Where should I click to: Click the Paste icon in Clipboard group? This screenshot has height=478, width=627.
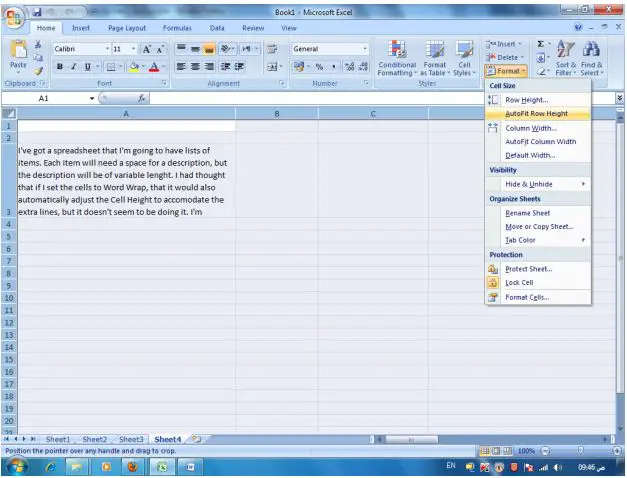(18, 53)
